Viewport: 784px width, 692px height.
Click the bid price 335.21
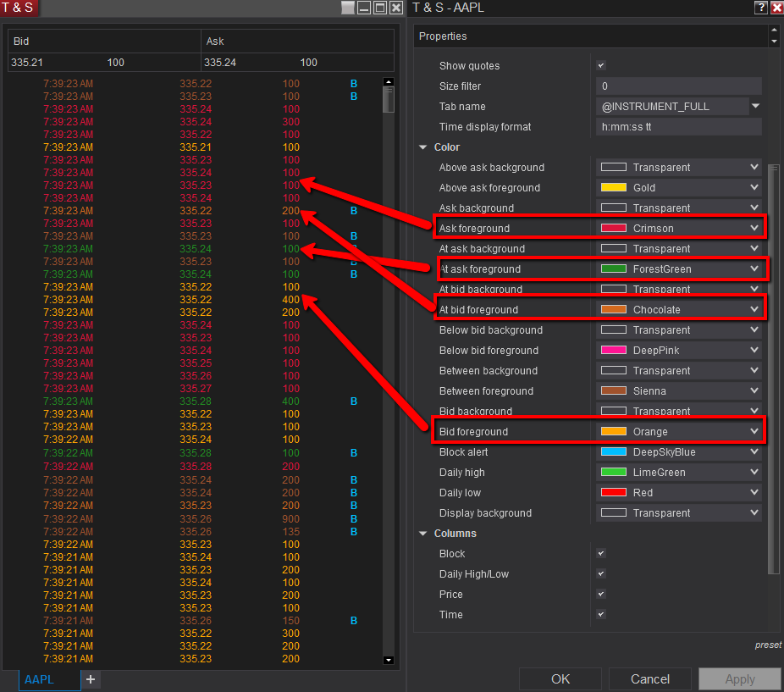click(27, 63)
